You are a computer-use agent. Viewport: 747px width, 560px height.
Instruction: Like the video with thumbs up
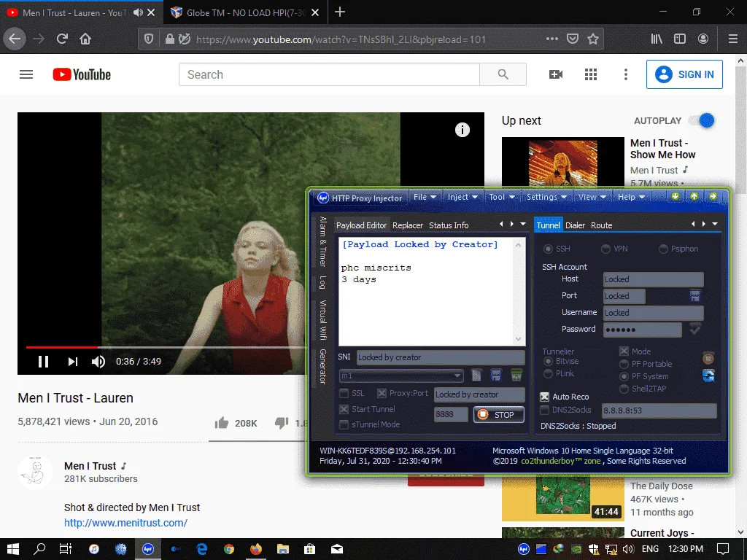point(222,422)
